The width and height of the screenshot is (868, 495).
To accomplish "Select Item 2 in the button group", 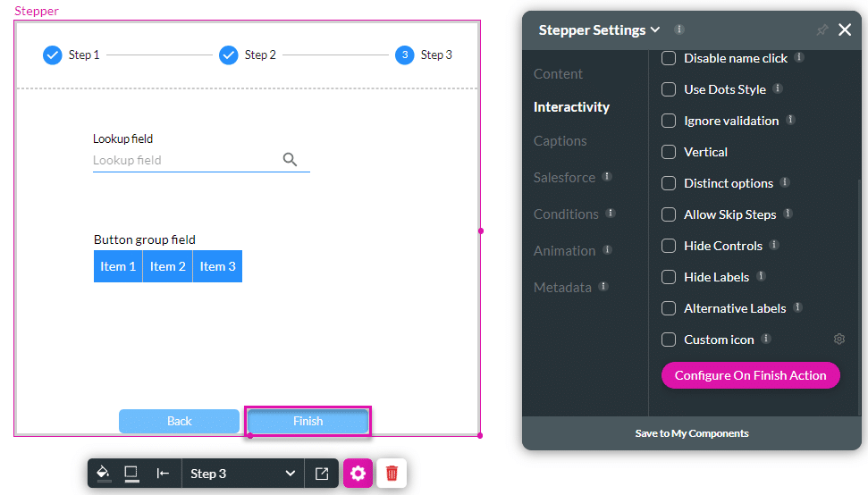I will pyautogui.click(x=168, y=266).
